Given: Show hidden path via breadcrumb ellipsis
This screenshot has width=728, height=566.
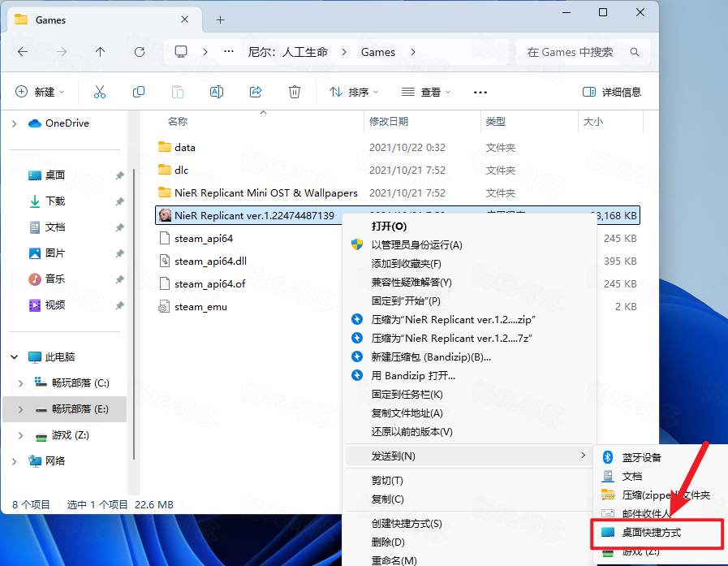Looking at the screenshot, I should [x=228, y=52].
